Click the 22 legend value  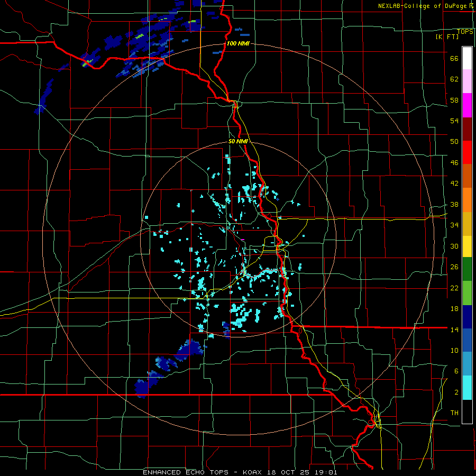tap(454, 288)
